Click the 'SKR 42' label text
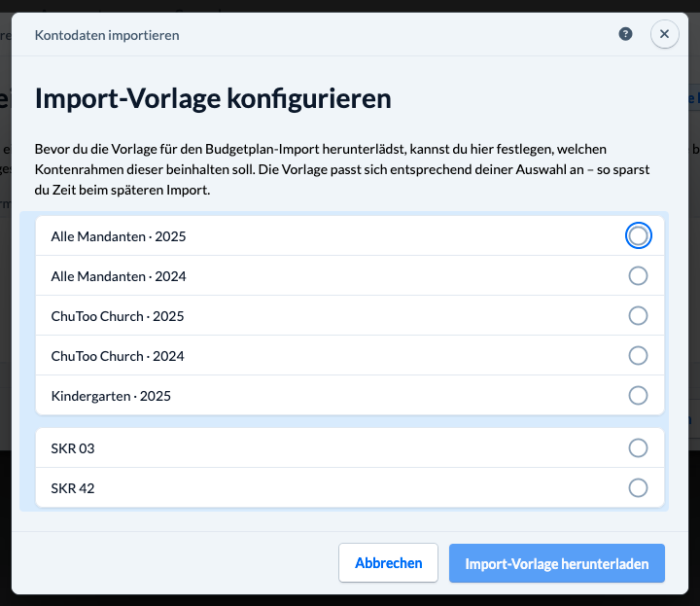This screenshot has width=700, height=606. tap(73, 488)
